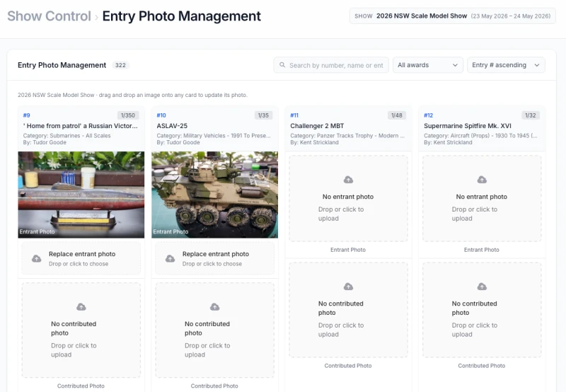Click No contributed photo area for Challenger 2 MBT
Image resolution: width=566 pixels, height=392 pixels.
348,310
